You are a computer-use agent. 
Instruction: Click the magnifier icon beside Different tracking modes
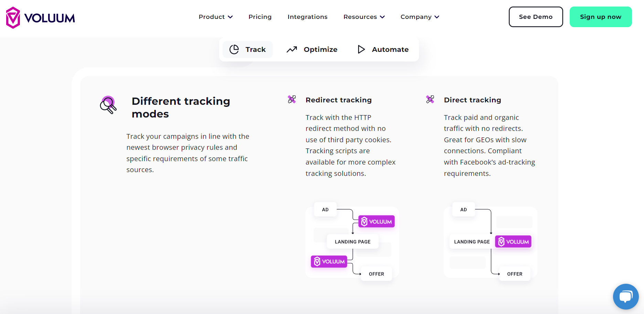click(108, 105)
